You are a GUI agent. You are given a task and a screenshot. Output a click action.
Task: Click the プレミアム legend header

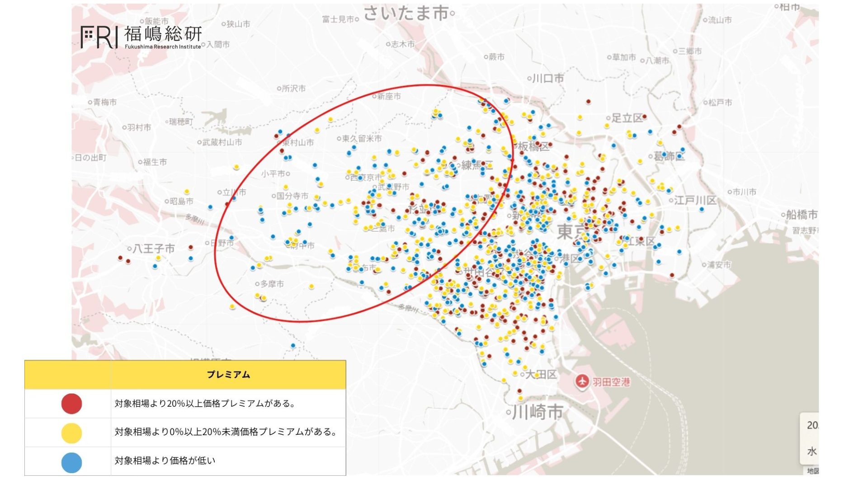(x=228, y=375)
